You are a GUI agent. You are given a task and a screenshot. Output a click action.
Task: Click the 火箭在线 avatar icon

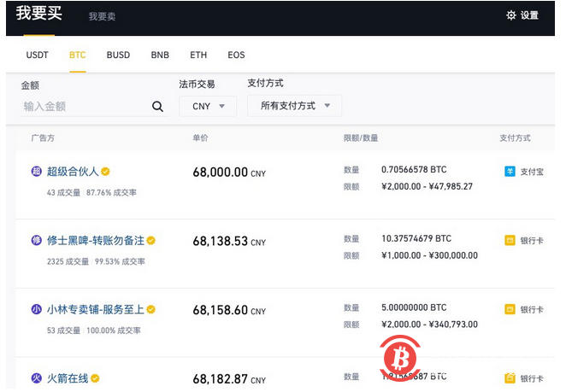[37, 377]
